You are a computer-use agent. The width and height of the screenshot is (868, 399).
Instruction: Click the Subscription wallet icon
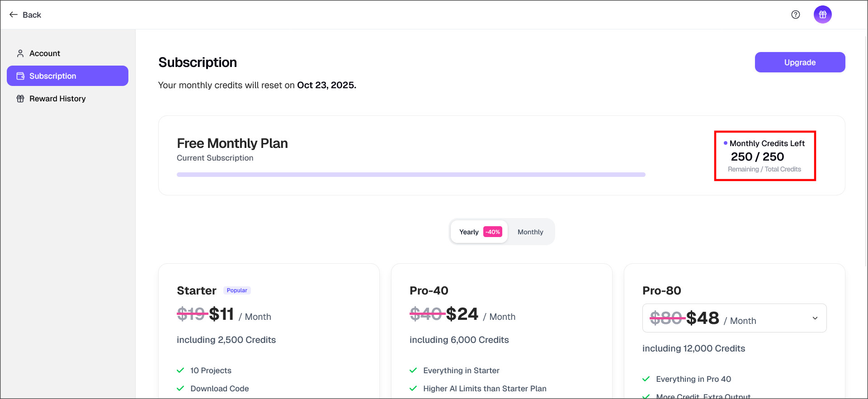click(x=20, y=76)
